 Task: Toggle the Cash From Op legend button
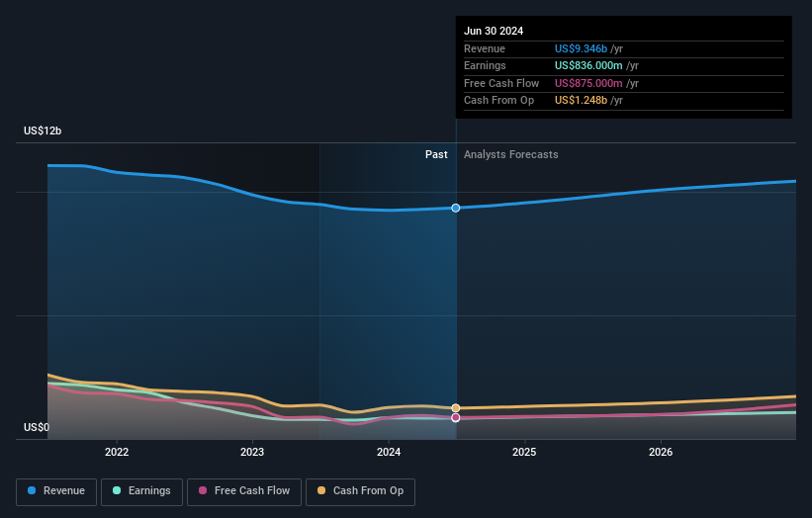[360, 491]
